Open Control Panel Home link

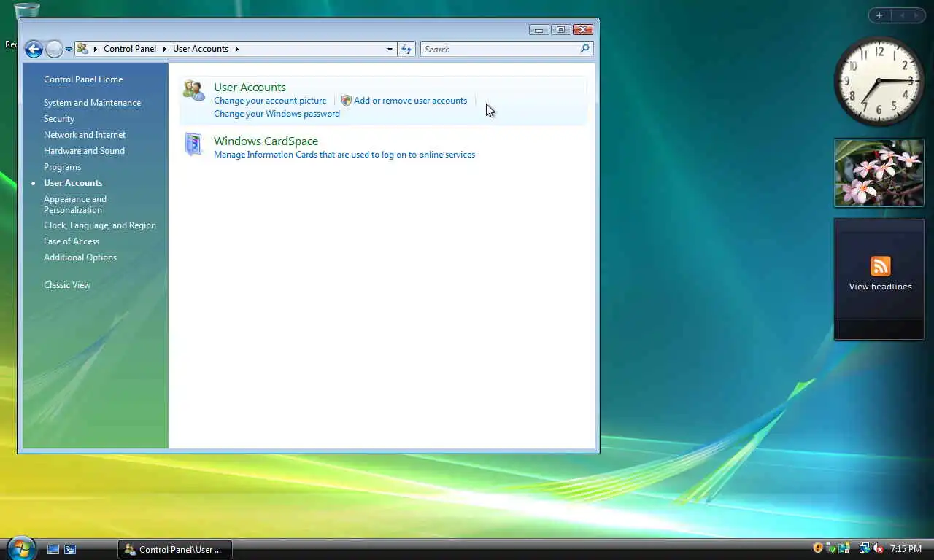point(83,79)
